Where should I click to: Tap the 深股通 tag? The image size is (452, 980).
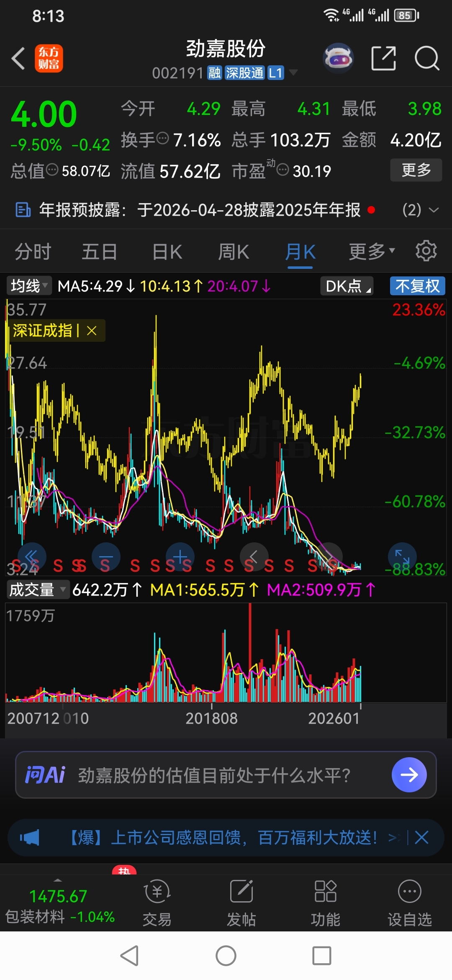(244, 73)
